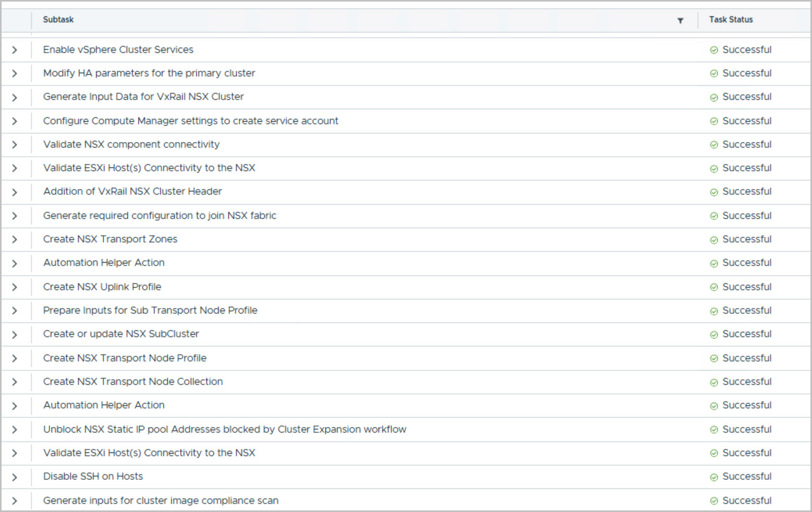This screenshot has height=512, width=812.
Task: Select Configure Compute Manager settings subtask text
Action: pyautogui.click(x=190, y=121)
